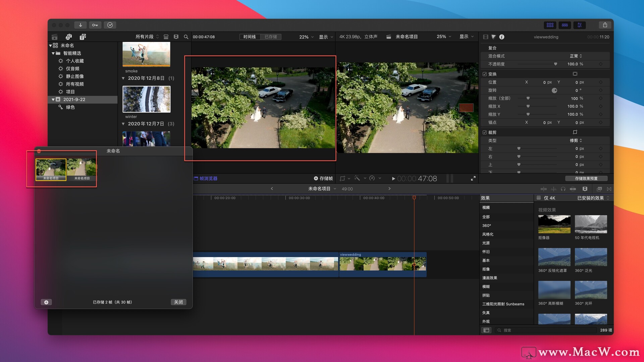Click the 关闭 button in frame browser
The height and width of the screenshot is (362, 644).
coord(178,302)
